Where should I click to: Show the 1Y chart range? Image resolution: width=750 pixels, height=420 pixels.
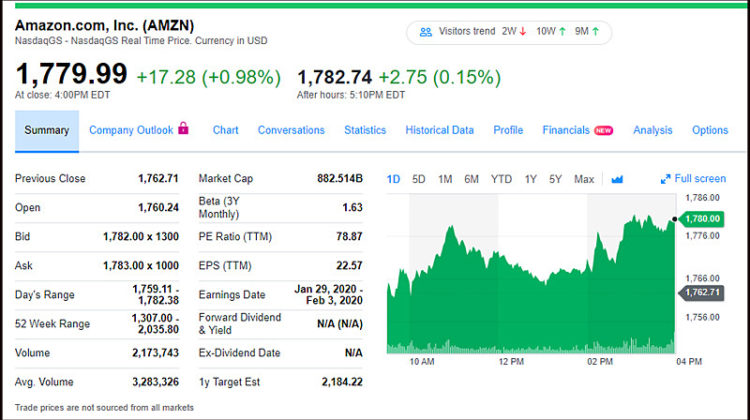(530, 179)
